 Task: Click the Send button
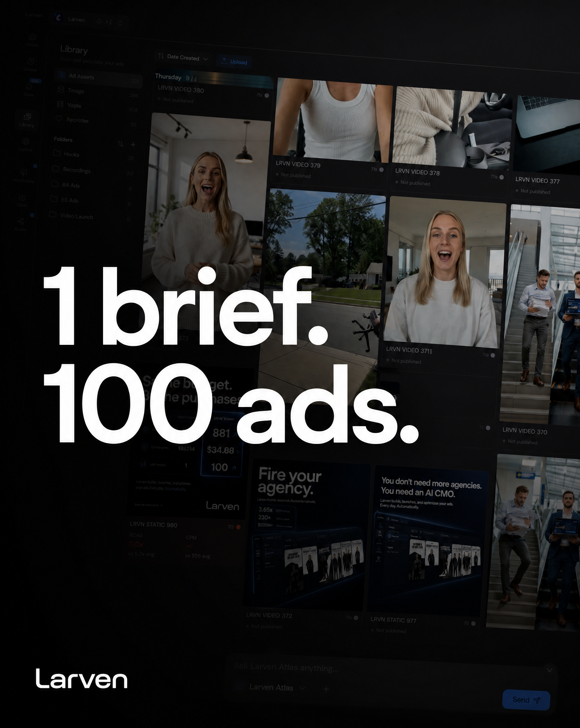point(526,700)
